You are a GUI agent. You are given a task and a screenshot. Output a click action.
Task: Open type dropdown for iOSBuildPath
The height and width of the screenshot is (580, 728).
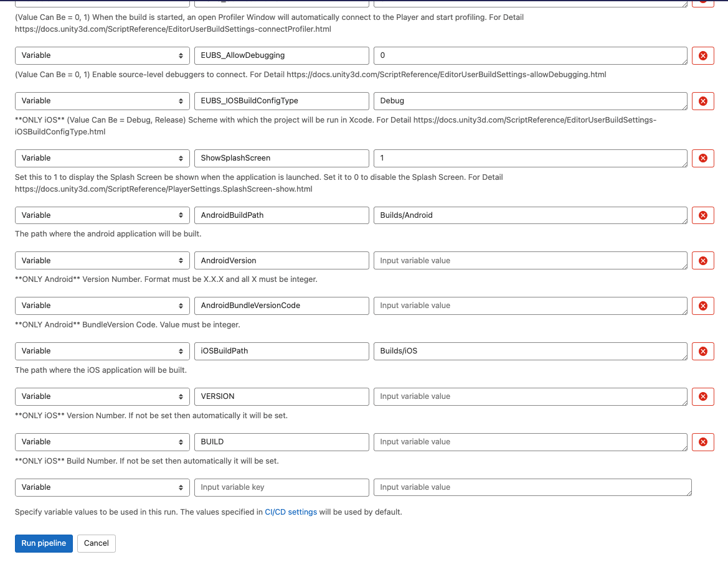[102, 351]
